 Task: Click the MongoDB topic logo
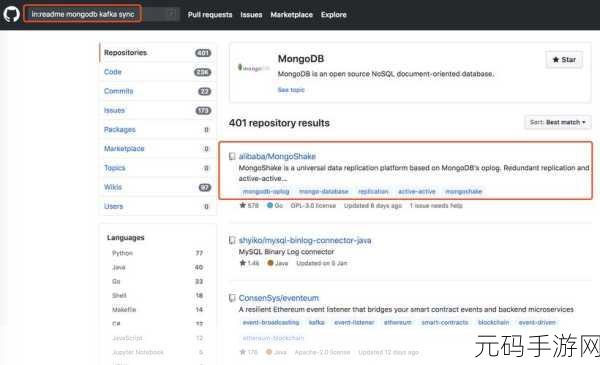click(x=253, y=68)
